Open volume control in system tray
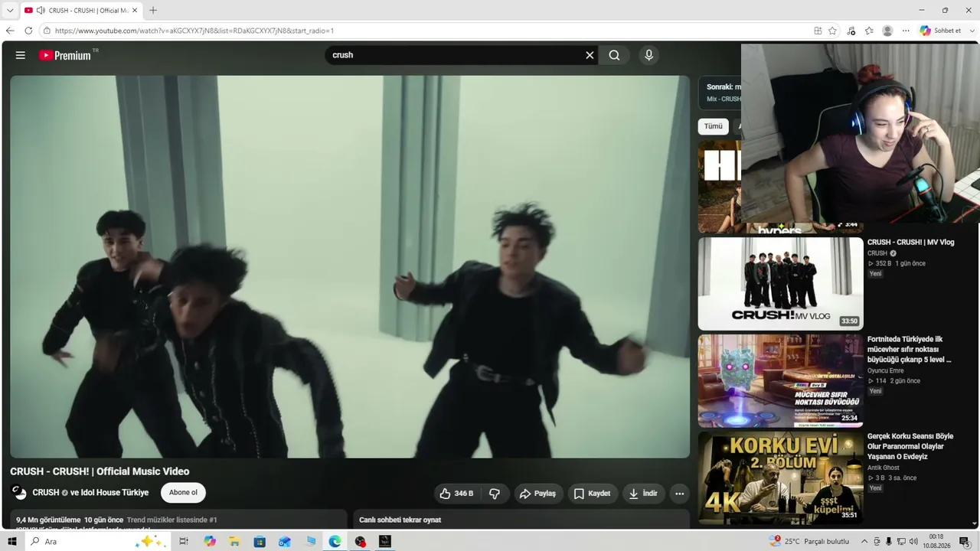The height and width of the screenshot is (551, 980). tap(913, 542)
